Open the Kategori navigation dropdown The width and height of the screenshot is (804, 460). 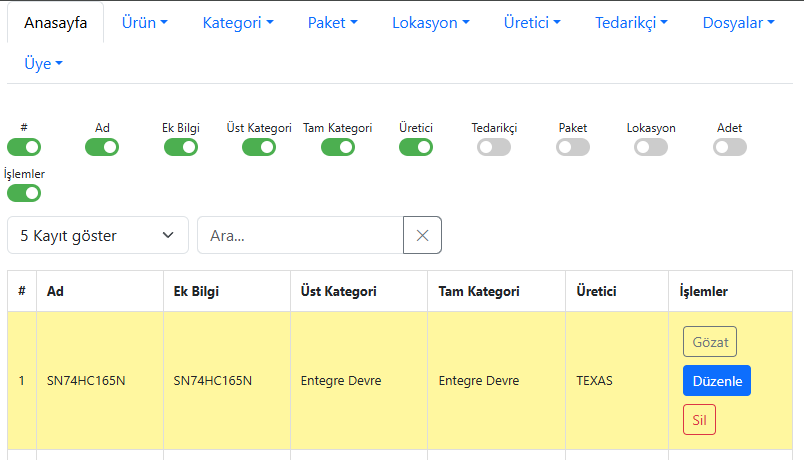click(238, 22)
